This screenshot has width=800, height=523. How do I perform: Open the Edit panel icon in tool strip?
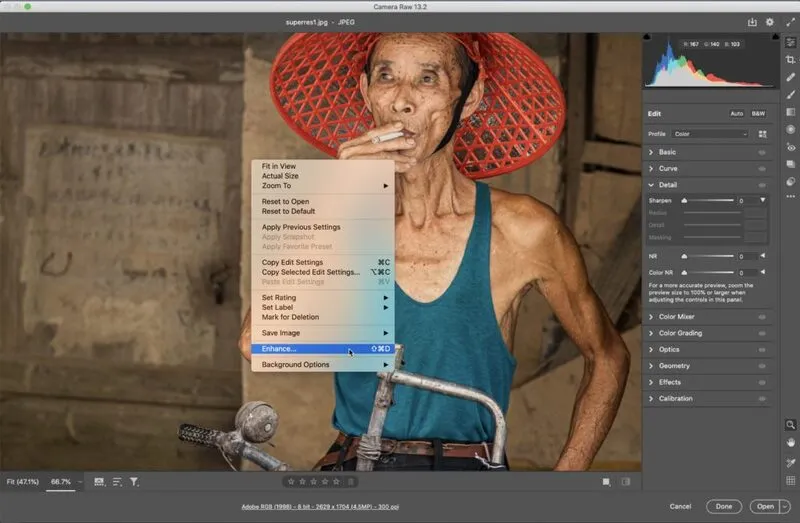[790, 42]
